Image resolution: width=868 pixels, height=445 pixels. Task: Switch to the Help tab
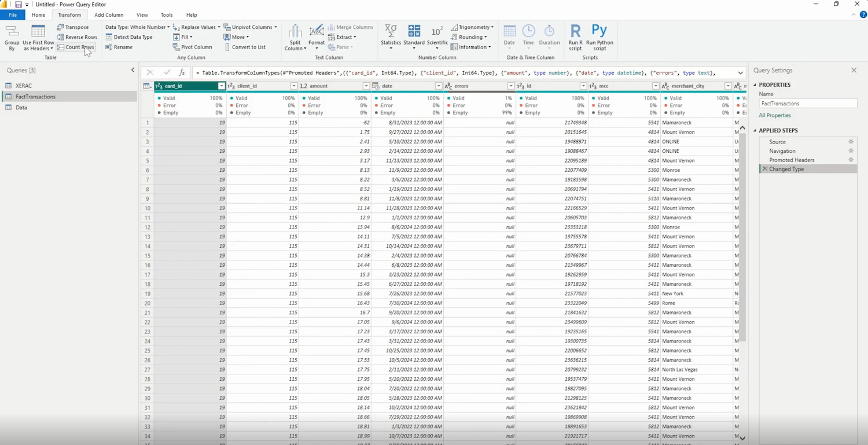192,15
